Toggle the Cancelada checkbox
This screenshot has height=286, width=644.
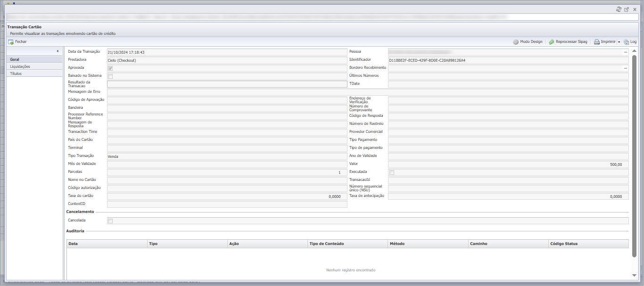point(110,221)
